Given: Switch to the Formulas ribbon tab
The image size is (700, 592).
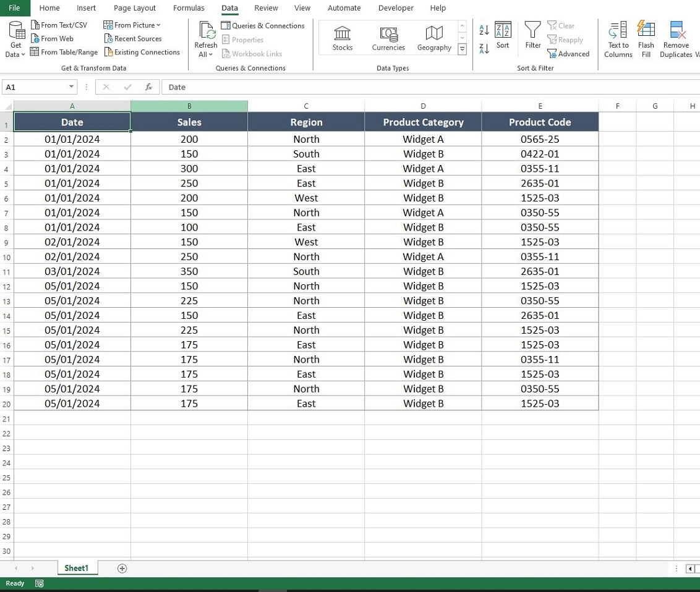Looking at the screenshot, I should tap(189, 7).
